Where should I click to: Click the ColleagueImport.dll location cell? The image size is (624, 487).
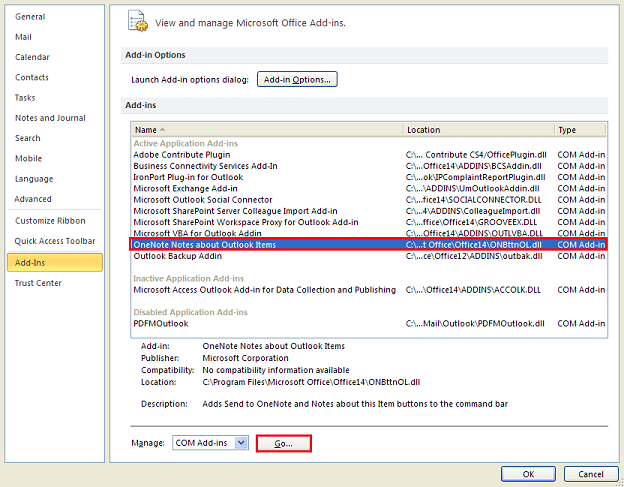tap(473, 211)
